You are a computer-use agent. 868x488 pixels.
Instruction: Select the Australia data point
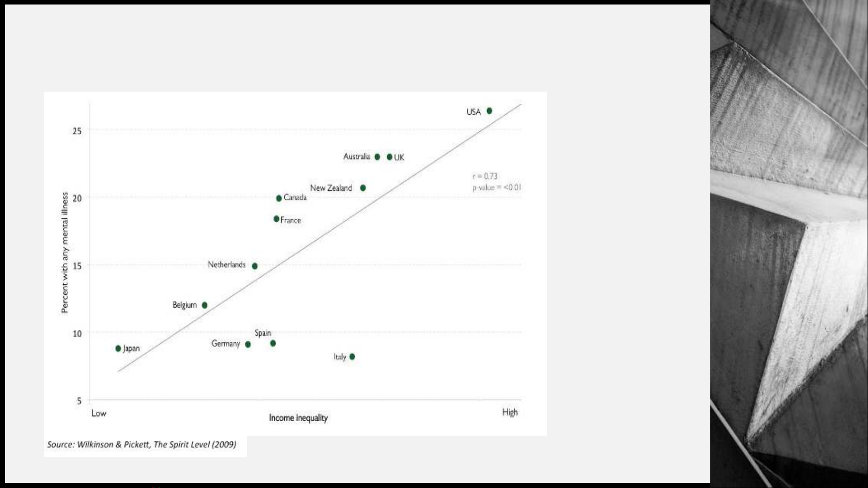pos(377,157)
